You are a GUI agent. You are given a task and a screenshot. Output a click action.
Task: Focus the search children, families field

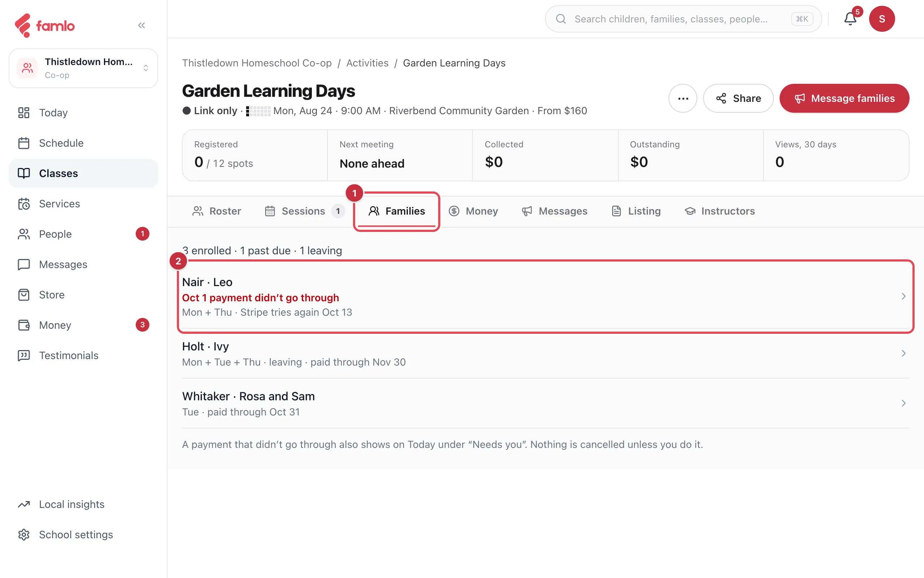pyautogui.click(x=683, y=19)
